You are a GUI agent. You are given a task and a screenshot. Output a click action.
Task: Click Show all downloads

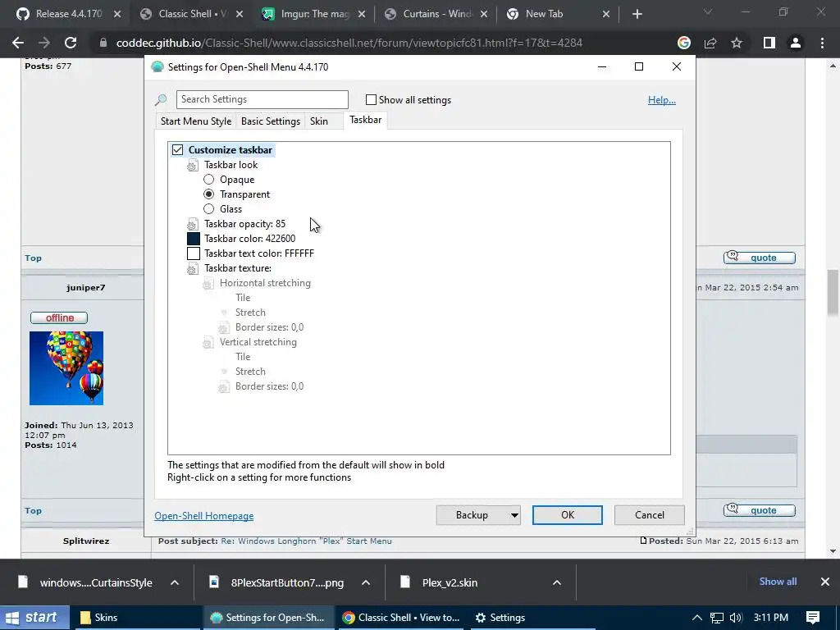coord(778,582)
